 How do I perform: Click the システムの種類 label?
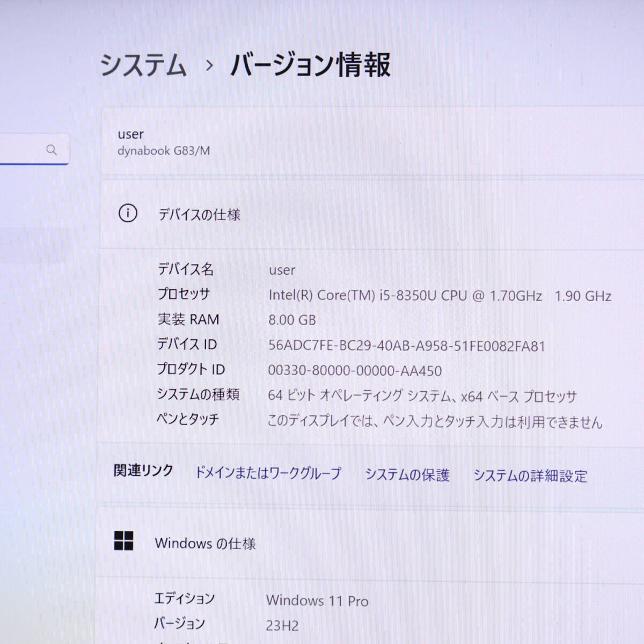[x=198, y=394]
